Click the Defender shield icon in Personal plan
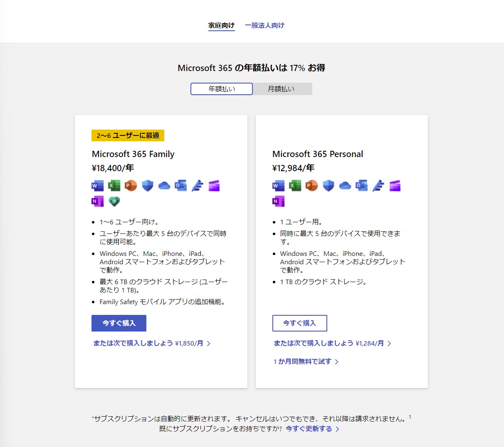The width and height of the screenshot is (504, 447). click(329, 186)
